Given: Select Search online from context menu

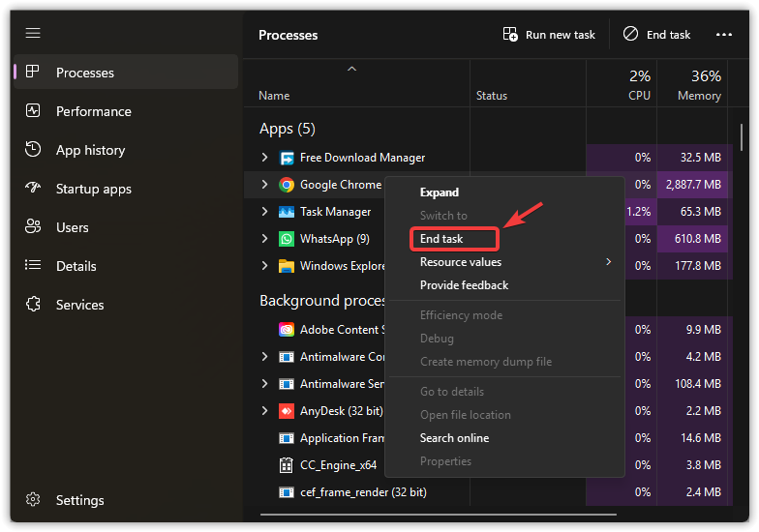Looking at the screenshot, I should coord(454,438).
